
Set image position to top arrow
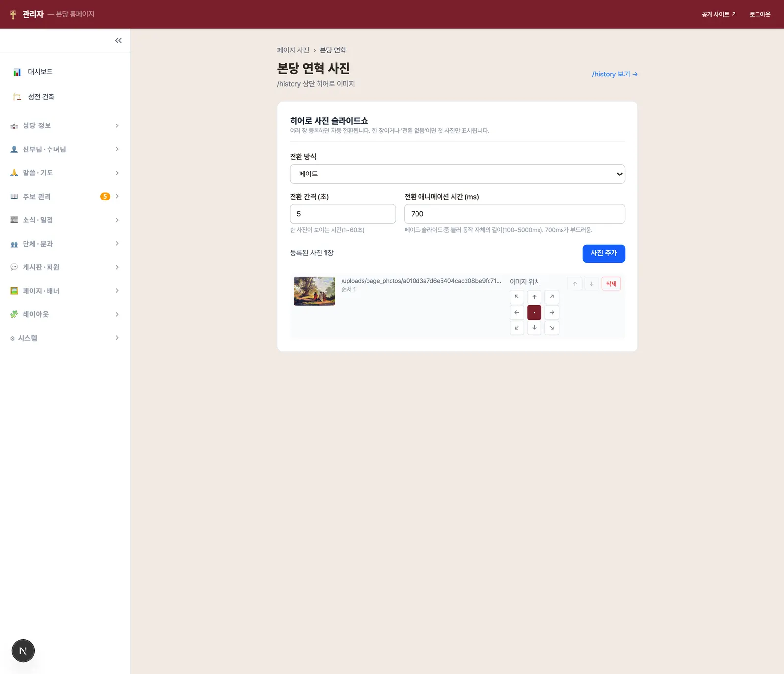[x=534, y=297]
